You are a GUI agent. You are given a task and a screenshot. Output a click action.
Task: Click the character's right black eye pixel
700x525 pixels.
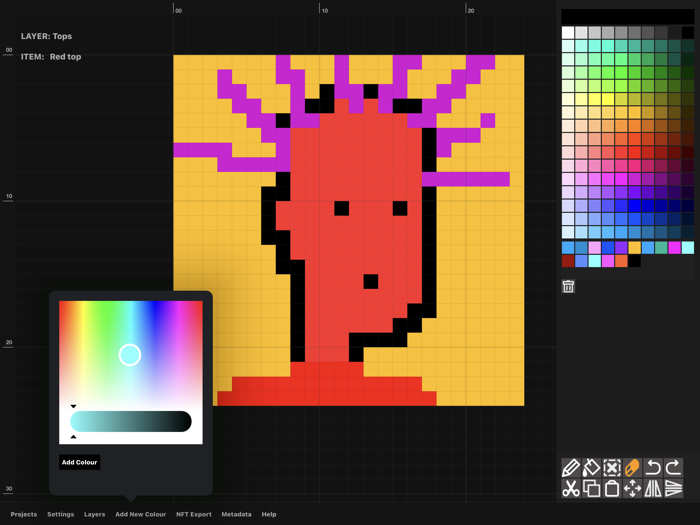[400, 208]
